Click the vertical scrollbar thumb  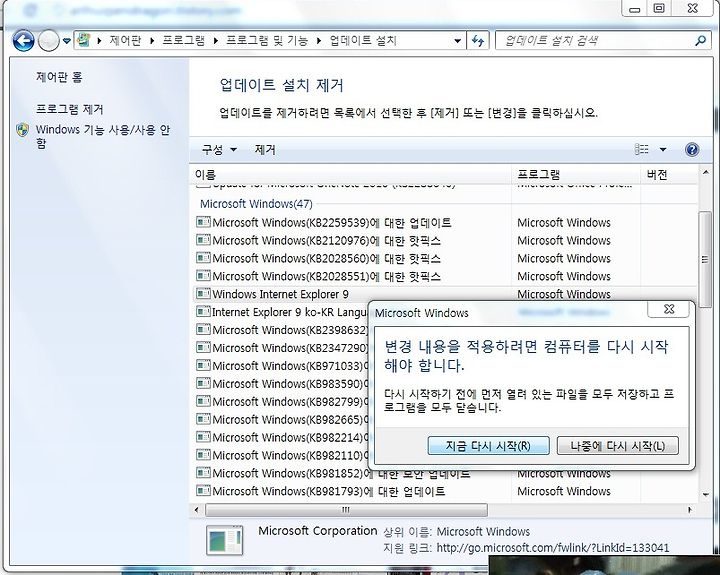[x=705, y=259]
